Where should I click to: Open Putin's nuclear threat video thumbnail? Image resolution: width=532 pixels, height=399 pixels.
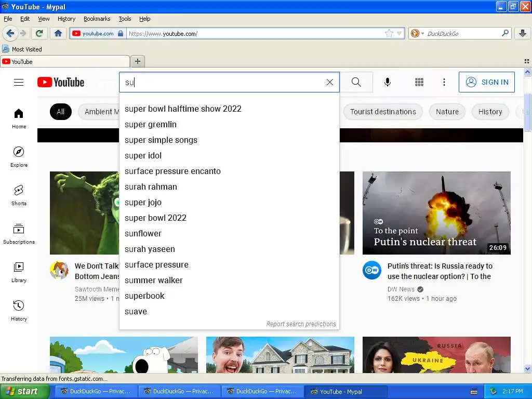pyautogui.click(x=436, y=212)
